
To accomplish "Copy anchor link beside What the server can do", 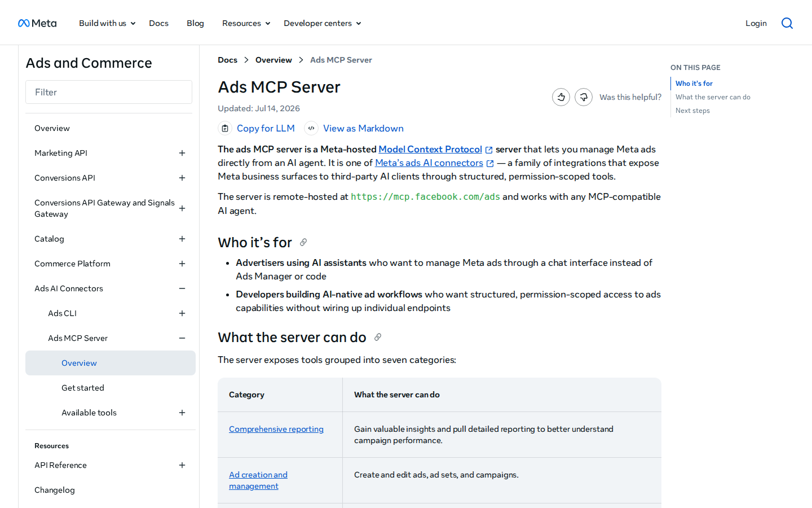I will pos(378,337).
